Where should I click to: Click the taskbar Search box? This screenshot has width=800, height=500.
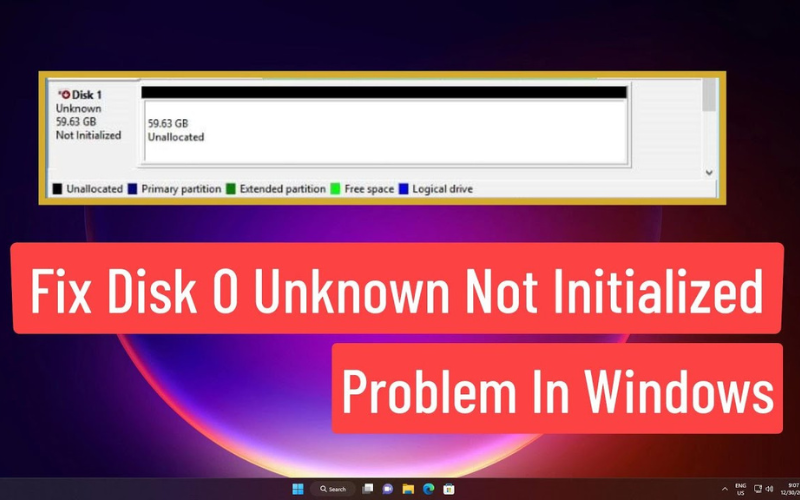point(332,488)
